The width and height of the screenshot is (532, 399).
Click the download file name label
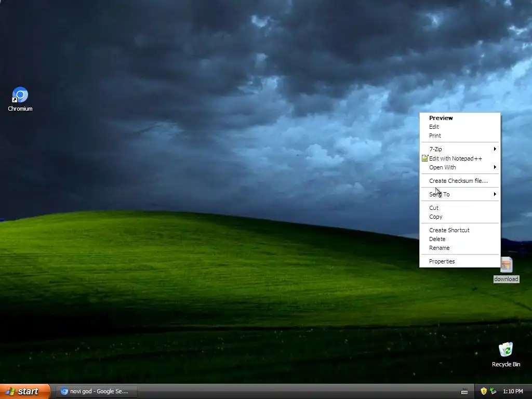click(x=506, y=279)
